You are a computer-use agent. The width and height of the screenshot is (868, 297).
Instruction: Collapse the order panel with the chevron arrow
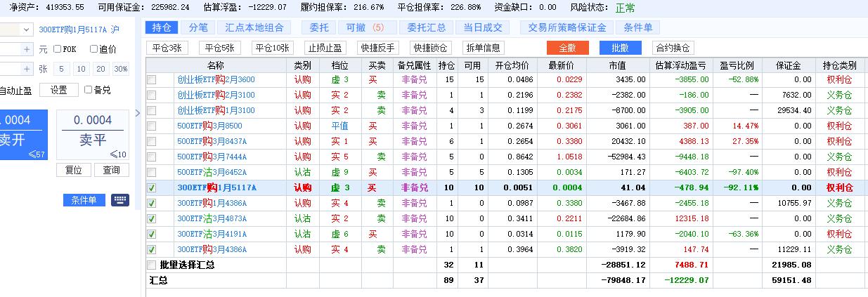click(x=138, y=112)
